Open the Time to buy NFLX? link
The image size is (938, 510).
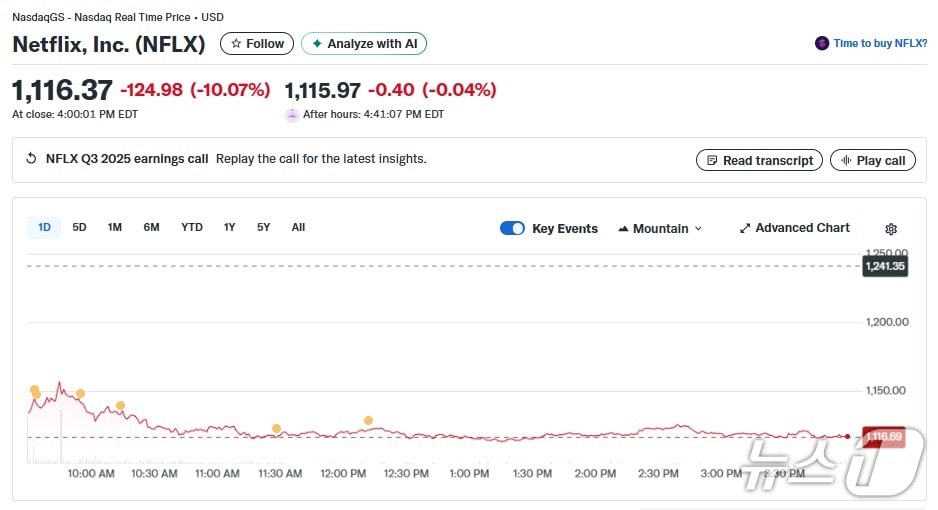pos(880,44)
